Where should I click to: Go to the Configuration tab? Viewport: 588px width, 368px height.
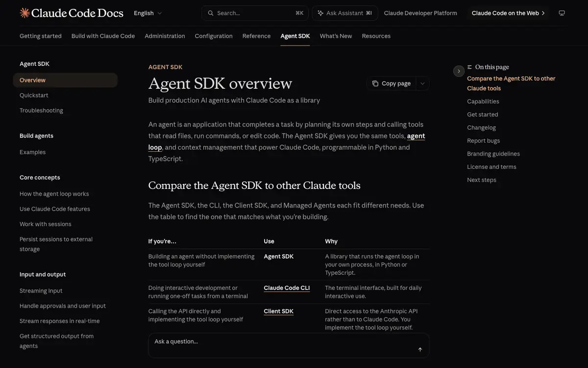(214, 36)
